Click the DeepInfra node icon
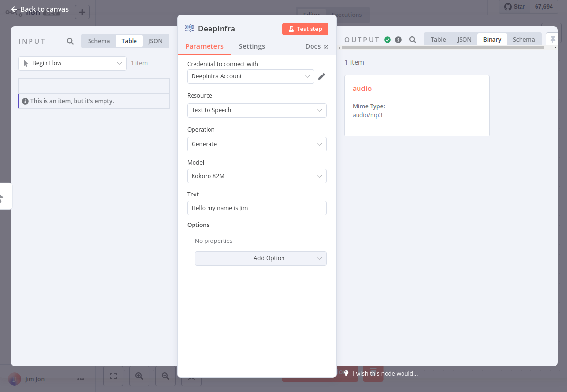Image resolution: width=567 pixels, height=392 pixels. (189, 28)
